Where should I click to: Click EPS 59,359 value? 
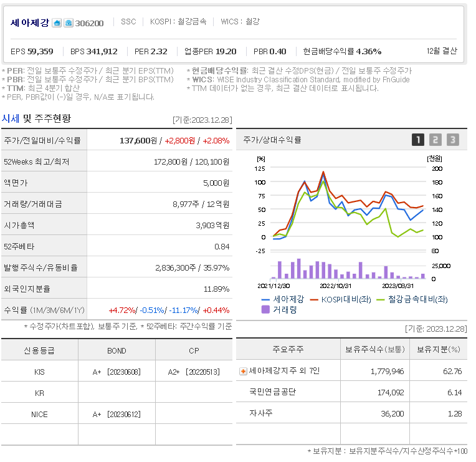click(32, 52)
